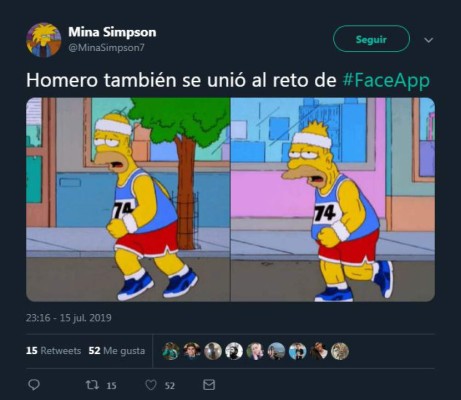Open the #FaceApp hashtag link
The width and height of the screenshot is (461, 400).
pyautogui.click(x=386, y=81)
